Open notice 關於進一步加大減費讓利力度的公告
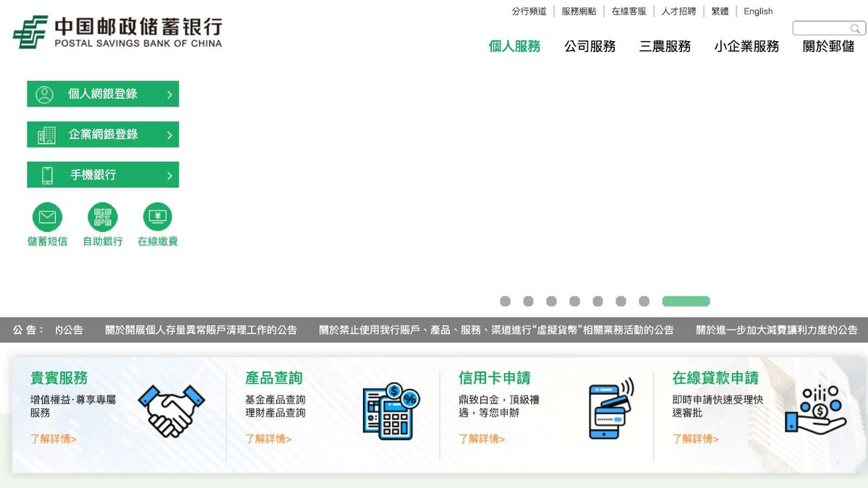The height and width of the screenshot is (488, 868). click(x=777, y=330)
